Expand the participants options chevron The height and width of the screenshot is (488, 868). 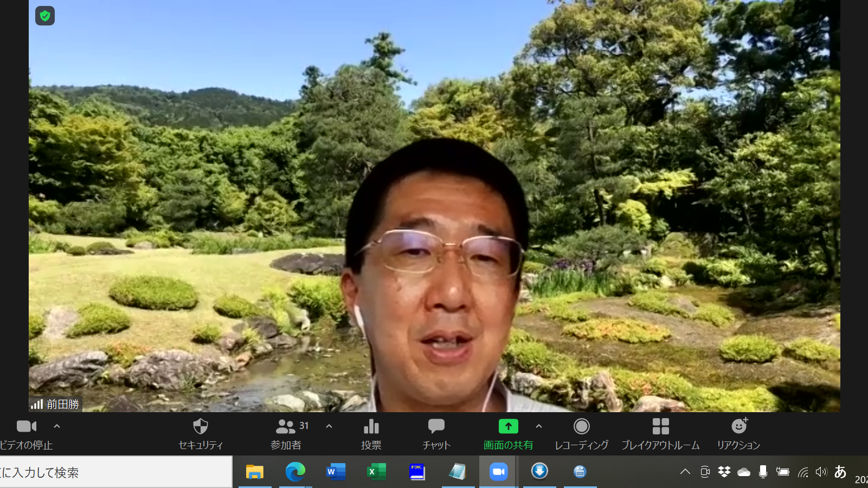pos(329,427)
